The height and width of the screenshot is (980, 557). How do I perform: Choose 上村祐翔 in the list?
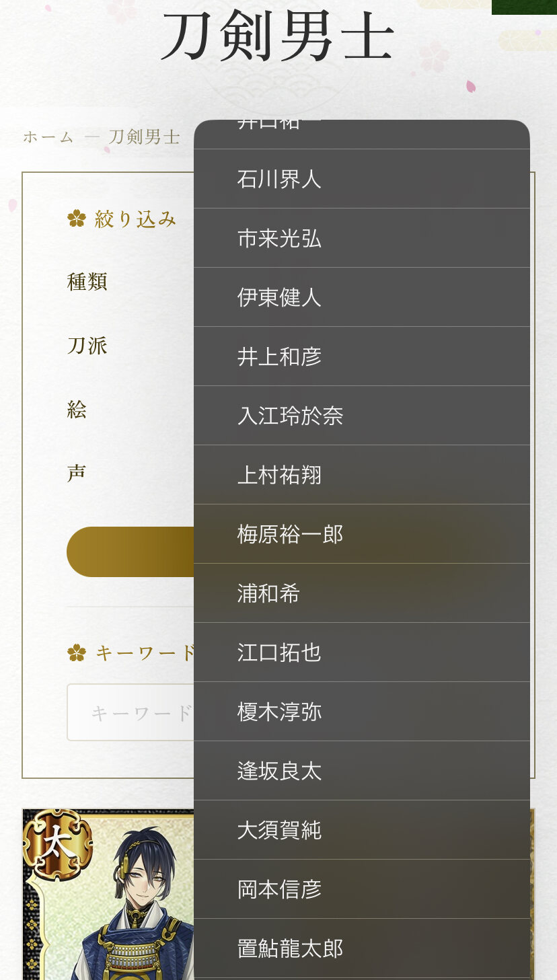(362, 475)
